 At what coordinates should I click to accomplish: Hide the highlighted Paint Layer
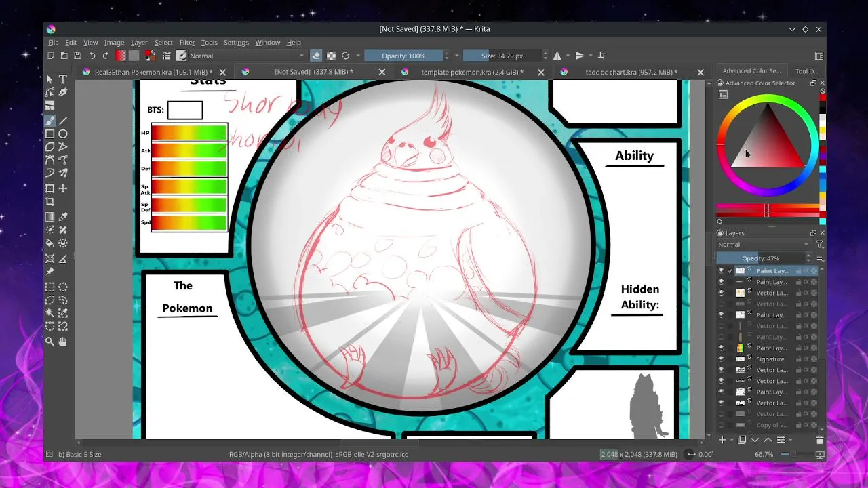721,271
